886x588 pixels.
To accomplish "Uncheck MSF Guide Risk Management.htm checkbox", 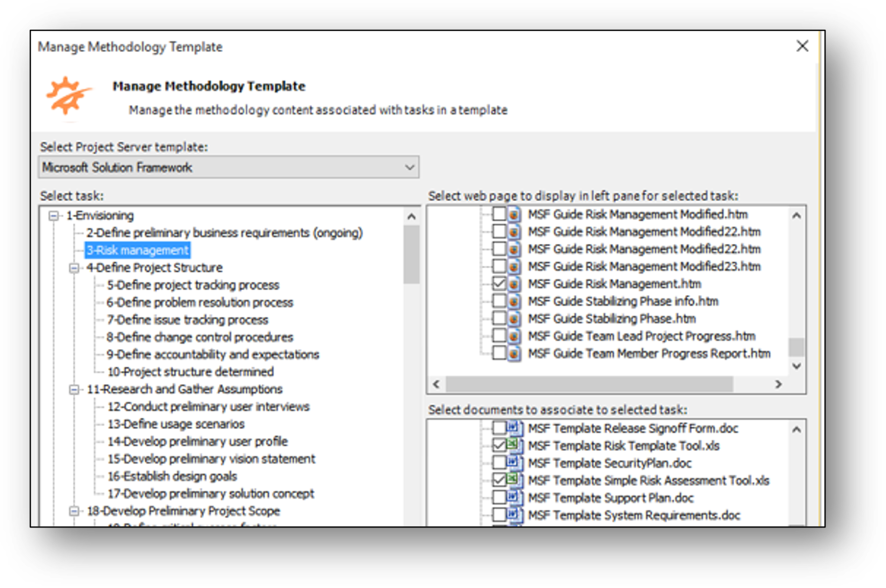I will point(499,284).
